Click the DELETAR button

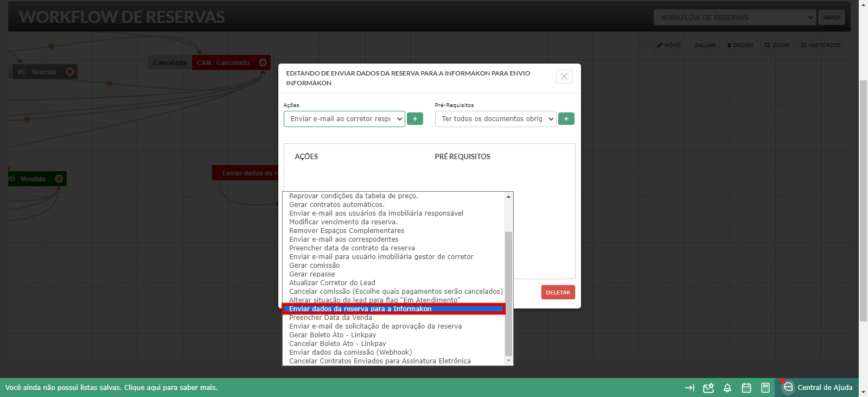558,292
